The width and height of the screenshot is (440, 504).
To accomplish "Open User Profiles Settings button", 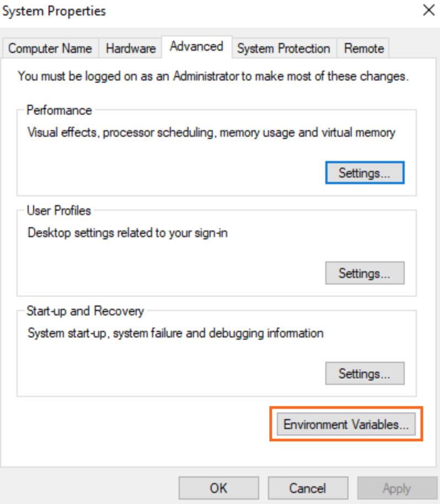I will point(365,273).
